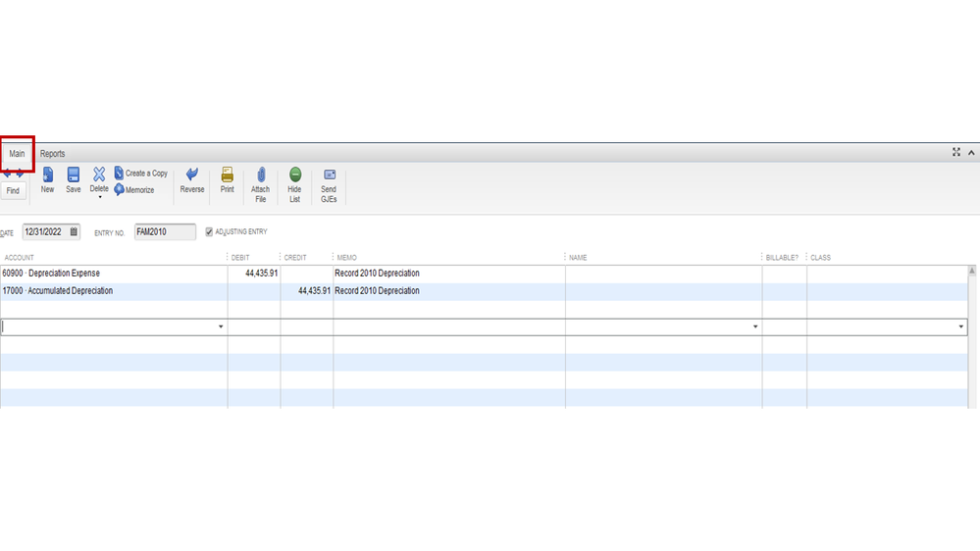Print the journal entry

[x=227, y=175]
